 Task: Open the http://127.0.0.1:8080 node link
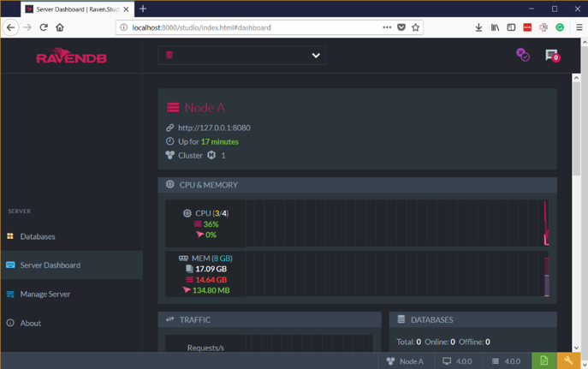click(214, 128)
